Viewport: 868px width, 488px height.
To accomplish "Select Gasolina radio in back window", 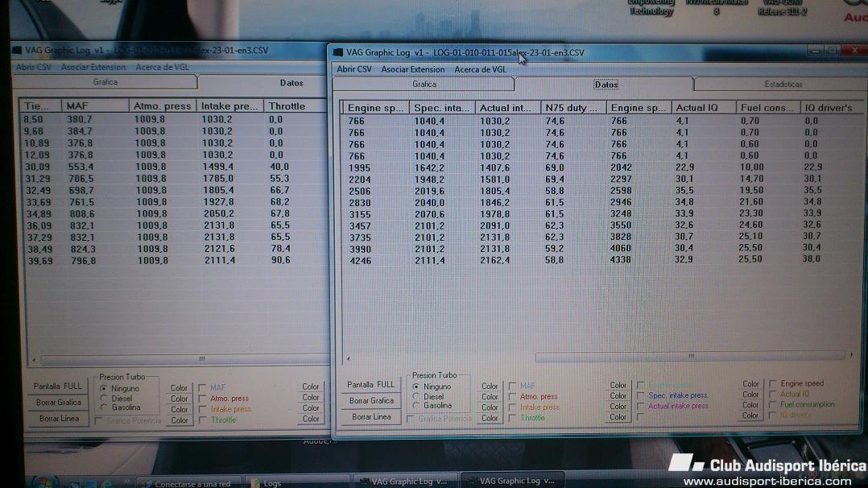I will [x=104, y=407].
